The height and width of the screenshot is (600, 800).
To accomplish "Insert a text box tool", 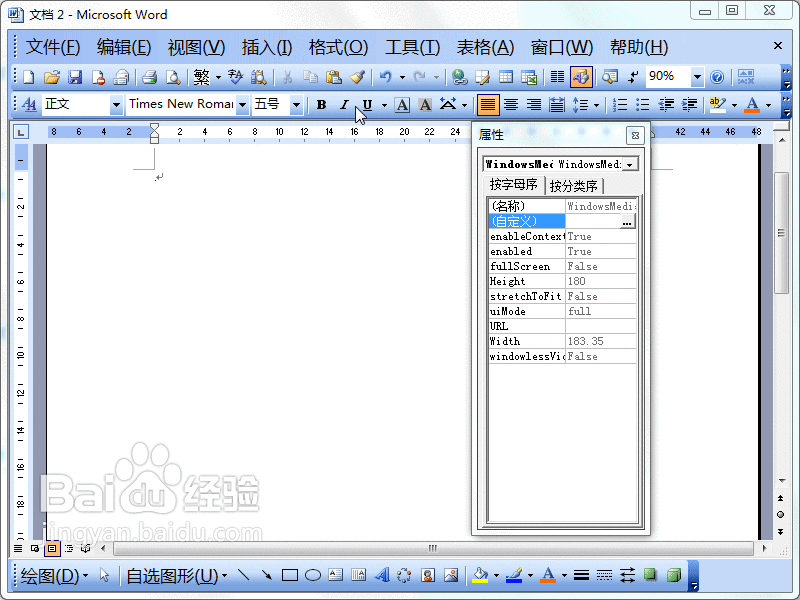I will pos(336,576).
